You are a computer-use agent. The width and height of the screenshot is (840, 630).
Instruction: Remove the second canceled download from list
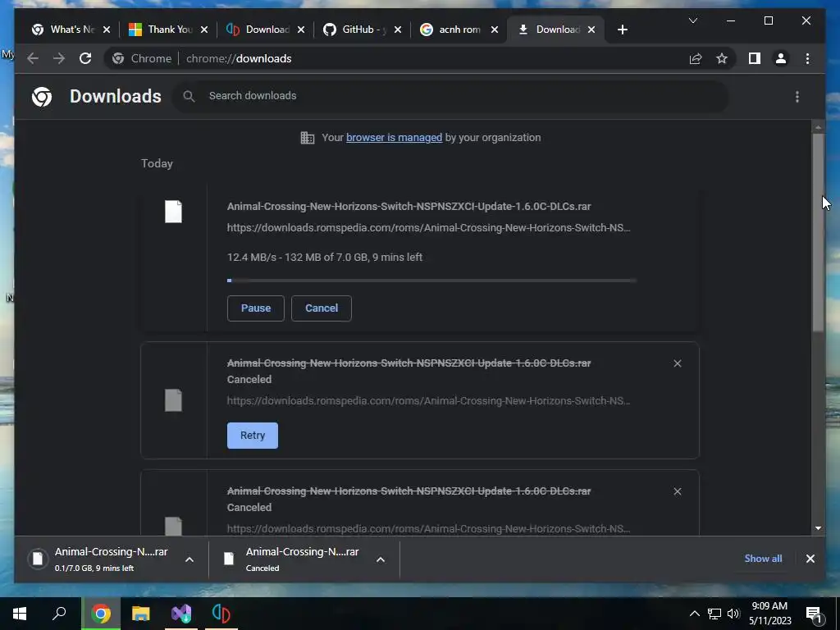point(677,491)
